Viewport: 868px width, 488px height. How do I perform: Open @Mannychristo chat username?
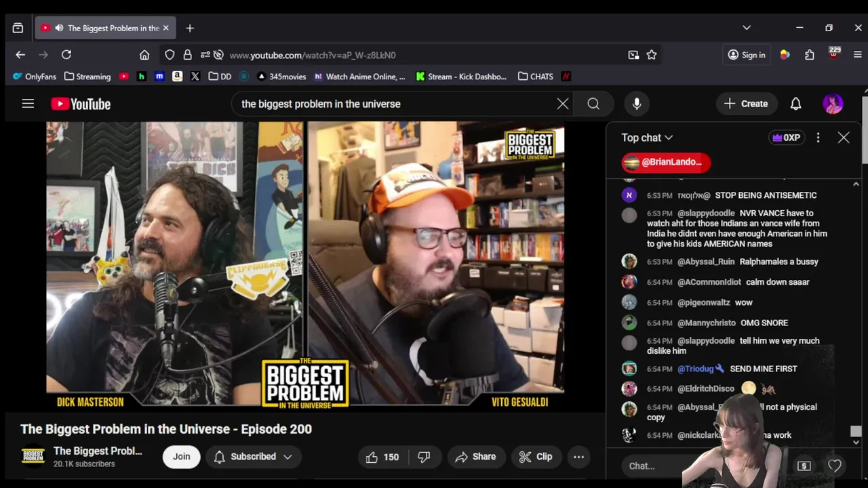(706, 323)
